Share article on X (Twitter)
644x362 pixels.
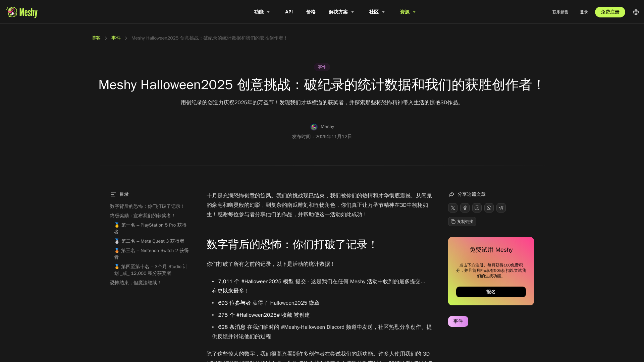pyautogui.click(x=452, y=208)
